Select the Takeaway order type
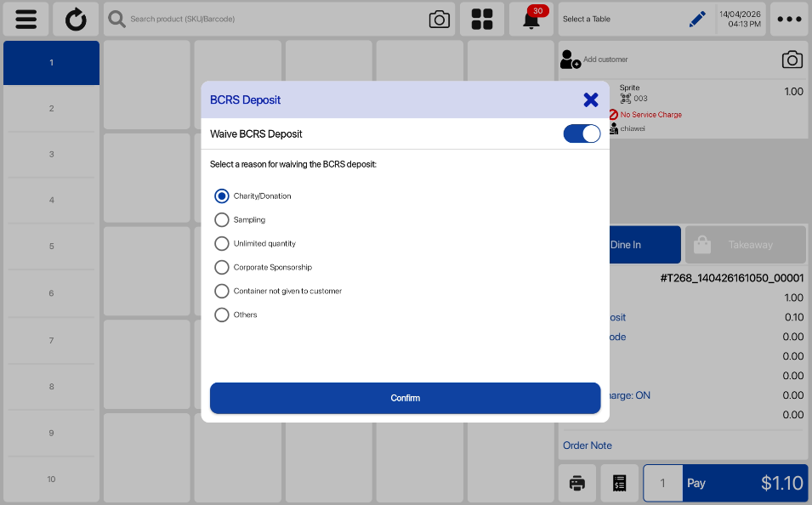Screen dimensions: 812x505 click(x=746, y=245)
